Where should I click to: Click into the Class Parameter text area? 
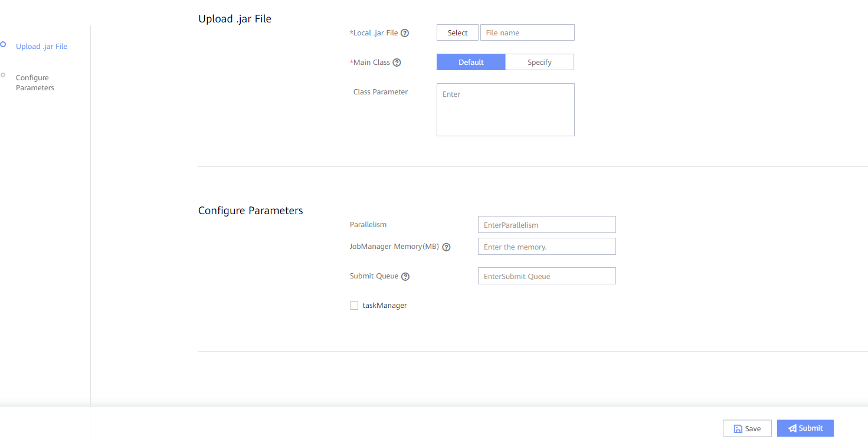506,110
